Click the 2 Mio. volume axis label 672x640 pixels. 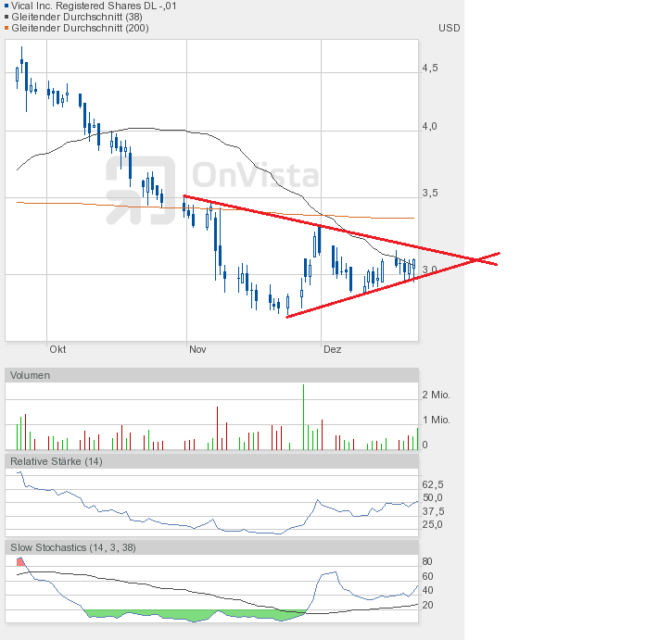pos(436,395)
